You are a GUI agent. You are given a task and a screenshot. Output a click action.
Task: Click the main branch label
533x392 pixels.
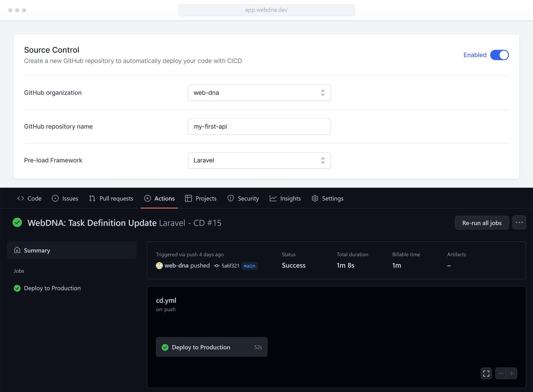point(250,266)
